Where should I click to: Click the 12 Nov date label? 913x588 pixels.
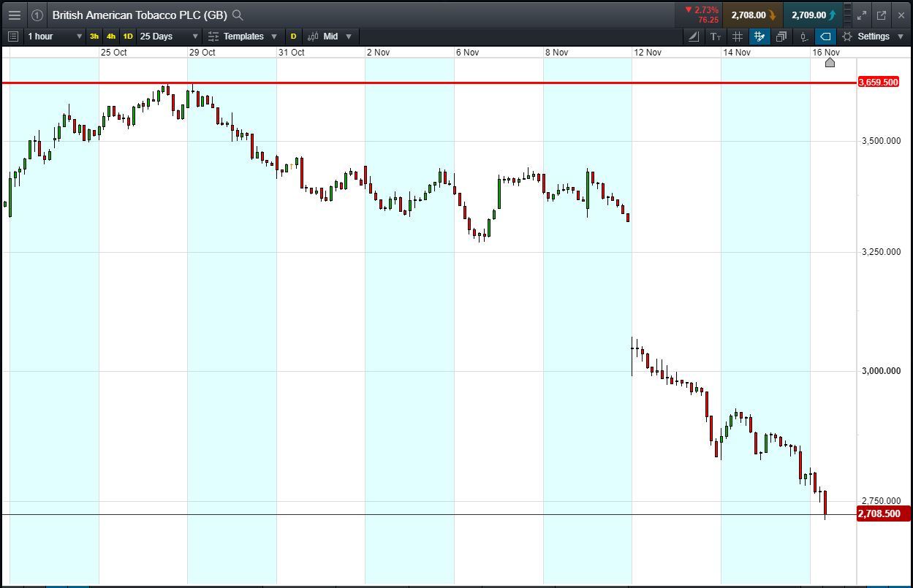click(648, 53)
